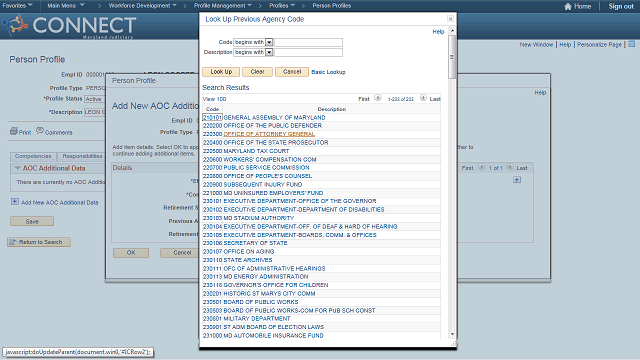Click the Personalize Page link
The width and height of the screenshot is (640, 360).
click(x=599, y=44)
